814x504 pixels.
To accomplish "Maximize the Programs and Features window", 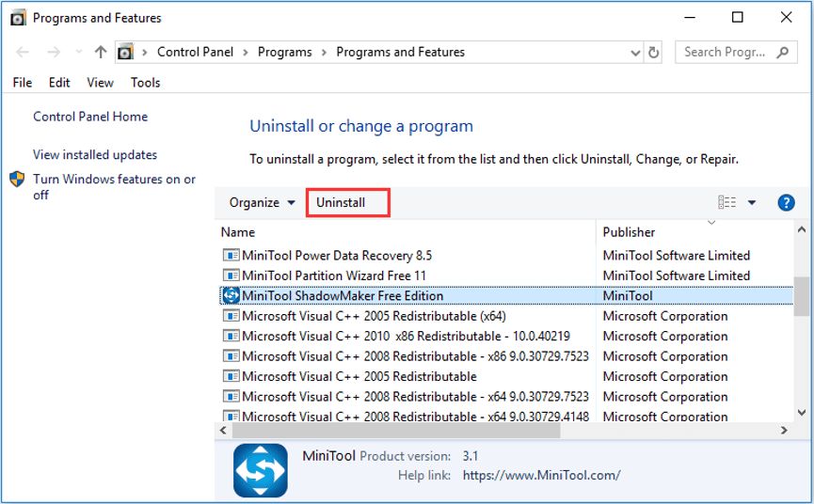I will coord(737,18).
